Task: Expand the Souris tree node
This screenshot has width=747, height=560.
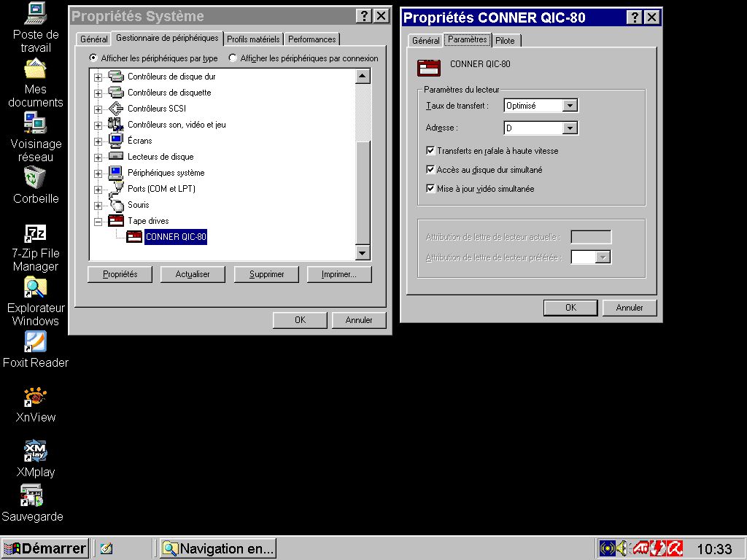Action: [98, 206]
